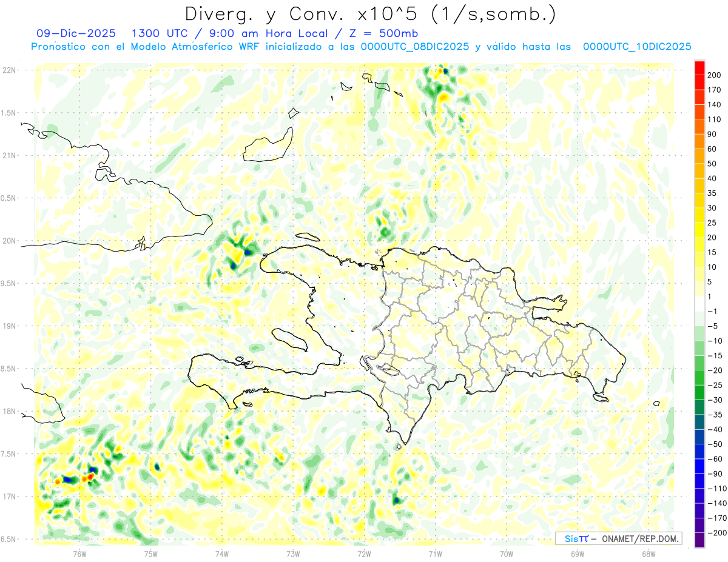Select the date text '09-Dic-2025'
The width and height of the screenshot is (728, 562).
tap(75, 33)
